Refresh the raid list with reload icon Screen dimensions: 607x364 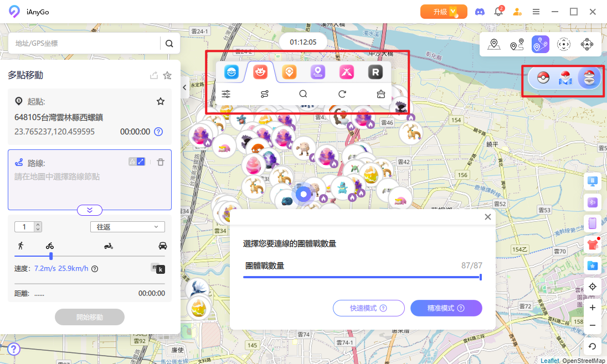tap(342, 94)
